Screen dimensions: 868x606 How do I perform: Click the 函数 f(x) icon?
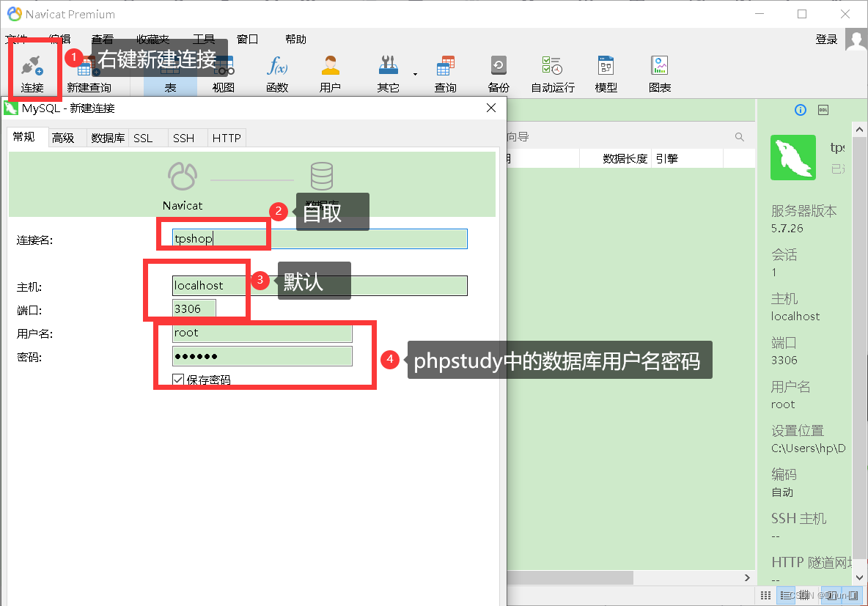click(277, 66)
